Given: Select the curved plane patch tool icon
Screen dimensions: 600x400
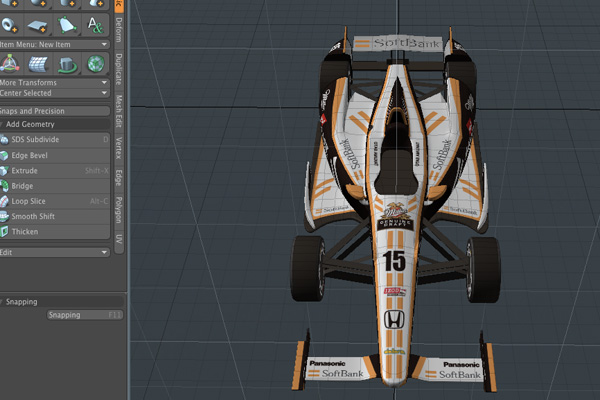Looking at the screenshot, I should pos(38,25).
